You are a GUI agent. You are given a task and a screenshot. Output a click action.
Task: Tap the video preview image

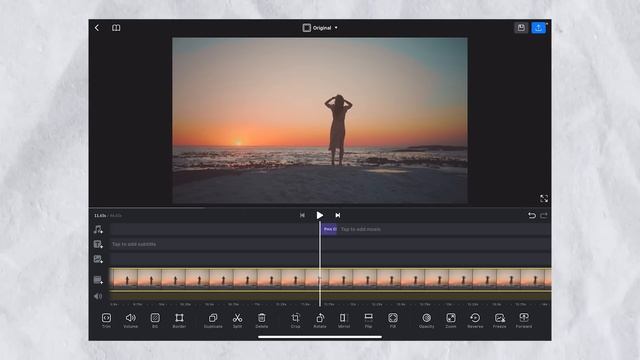click(x=320, y=121)
